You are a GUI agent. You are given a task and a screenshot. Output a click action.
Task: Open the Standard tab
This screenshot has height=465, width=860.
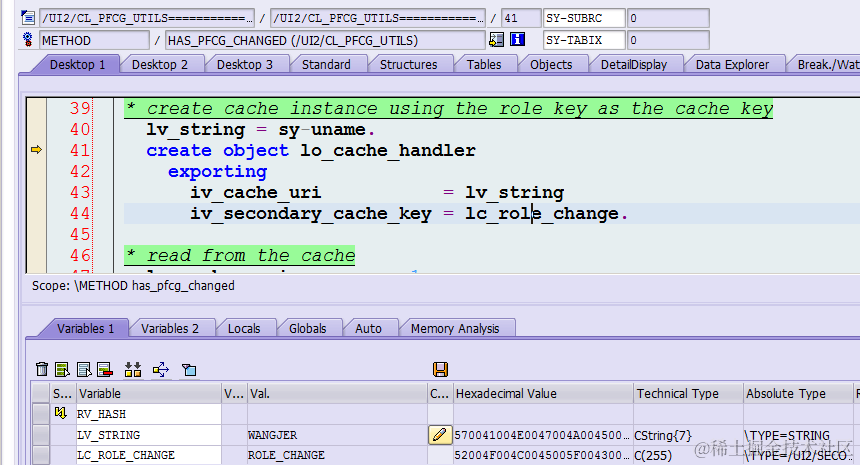click(x=326, y=65)
